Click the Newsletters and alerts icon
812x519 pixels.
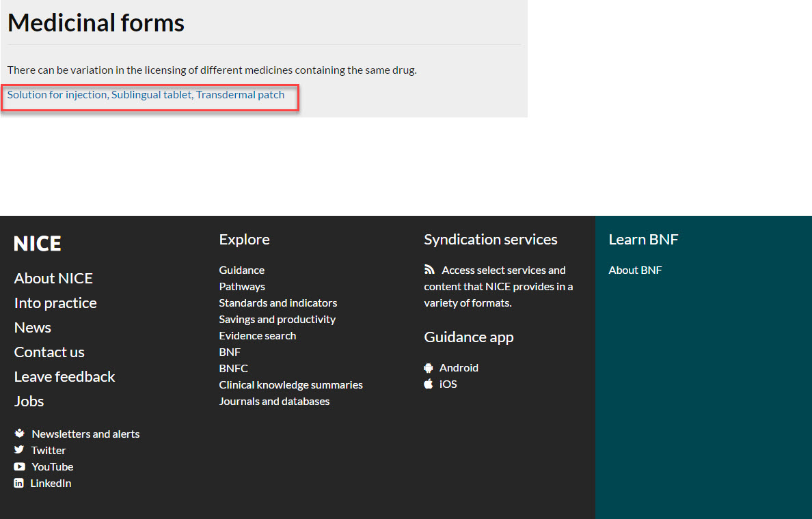[20, 434]
